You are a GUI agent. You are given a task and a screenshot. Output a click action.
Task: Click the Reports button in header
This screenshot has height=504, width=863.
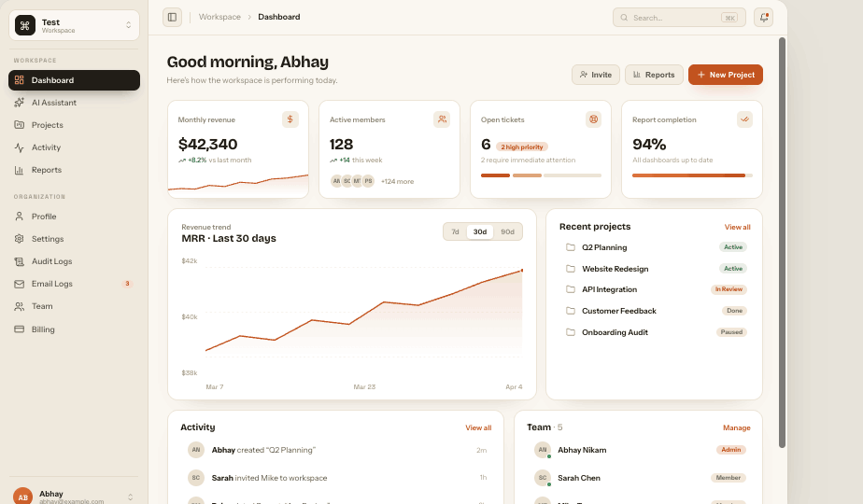tap(654, 75)
